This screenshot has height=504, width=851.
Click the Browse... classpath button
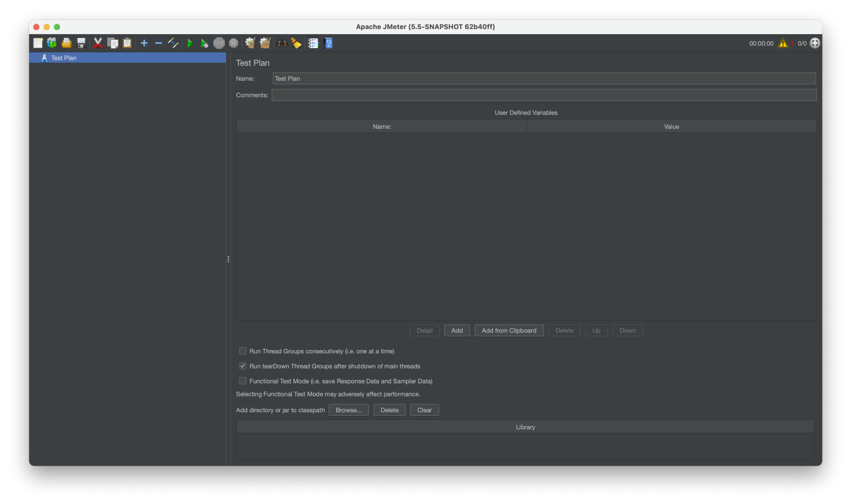[x=349, y=410]
